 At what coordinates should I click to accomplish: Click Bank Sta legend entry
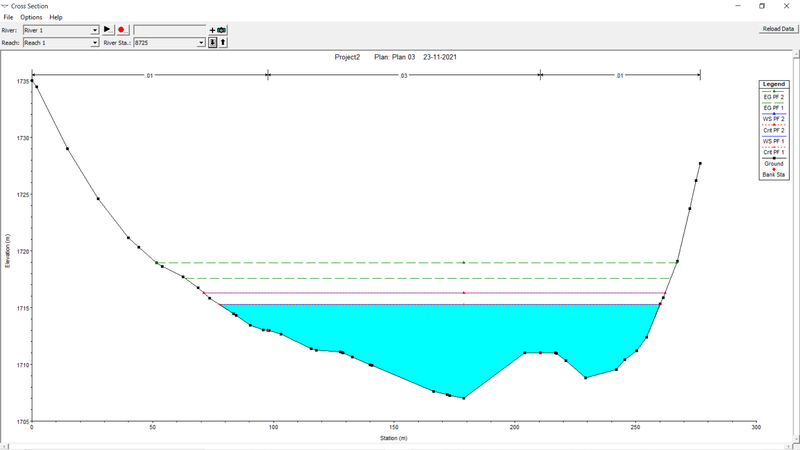coord(773,173)
